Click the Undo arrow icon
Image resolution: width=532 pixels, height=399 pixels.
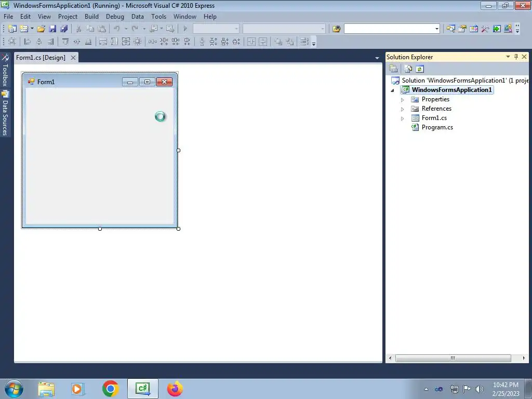point(117,29)
